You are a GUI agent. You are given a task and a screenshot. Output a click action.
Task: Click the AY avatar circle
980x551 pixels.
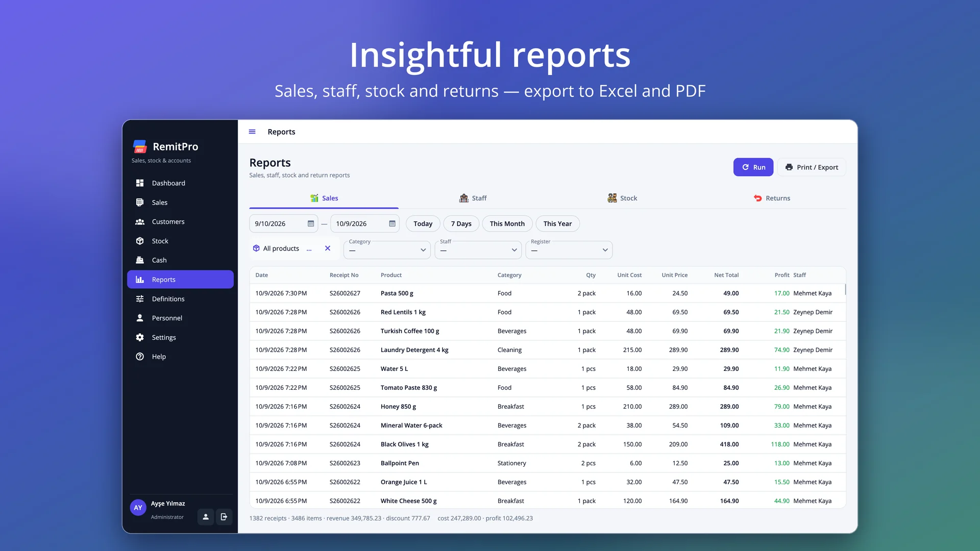[x=138, y=508]
